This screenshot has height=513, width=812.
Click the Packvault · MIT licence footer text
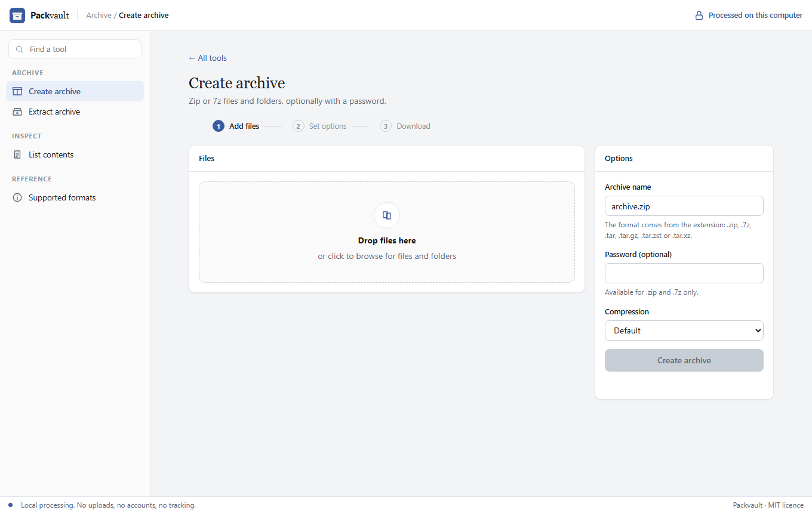(768, 505)
